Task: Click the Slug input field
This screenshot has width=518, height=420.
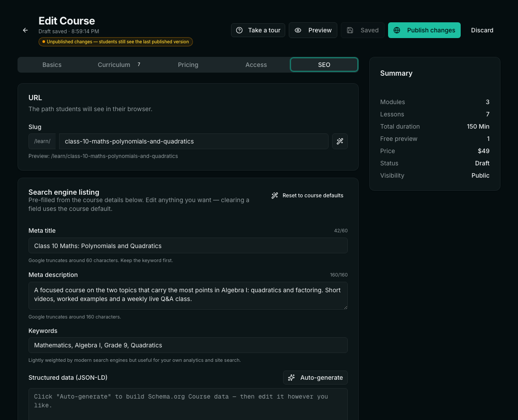Action: pyautogui.click(x=193, y=141)
